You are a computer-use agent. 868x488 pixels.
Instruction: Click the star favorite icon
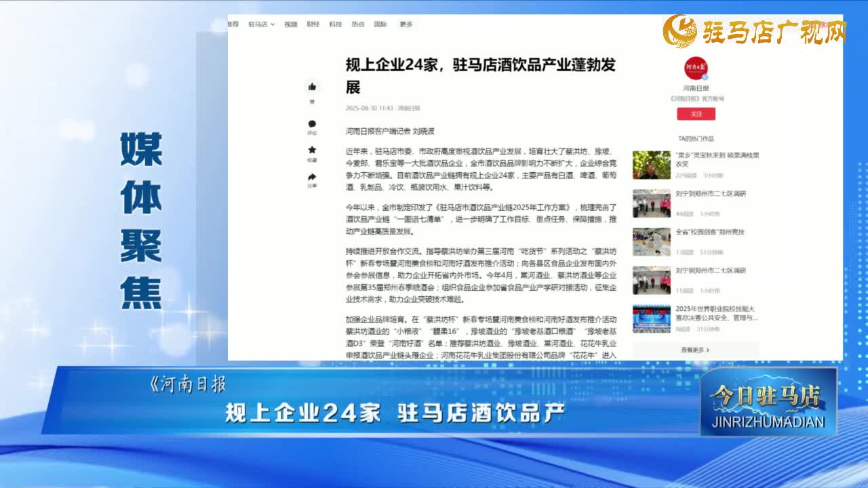click(x=312, y=150)
